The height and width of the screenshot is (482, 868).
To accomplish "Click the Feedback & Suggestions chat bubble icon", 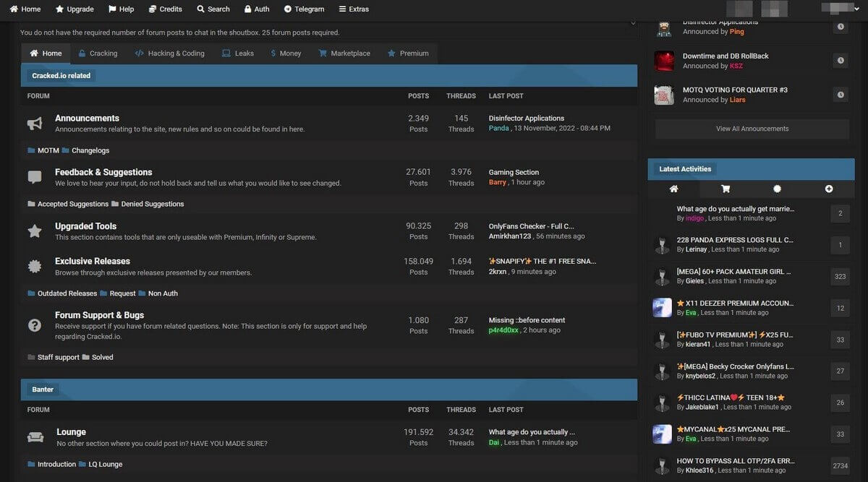I will pos(34,177).
